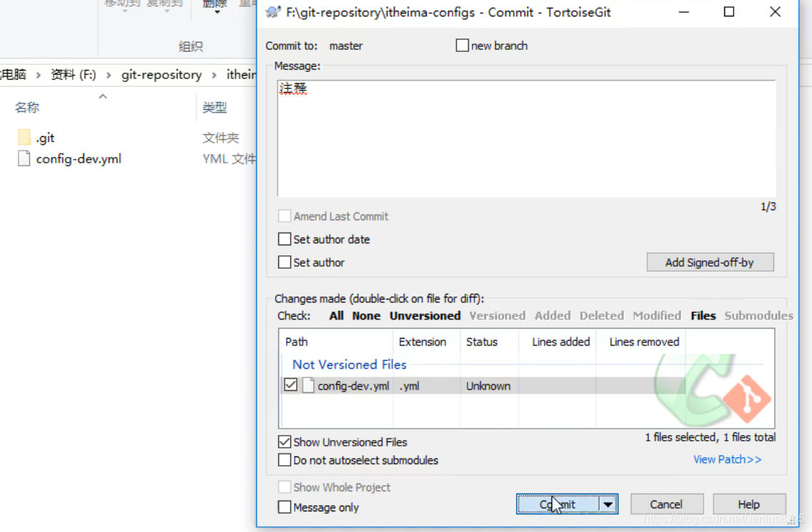Click the Commit button
The image size is (812, 532).
[x=558, y=504]
